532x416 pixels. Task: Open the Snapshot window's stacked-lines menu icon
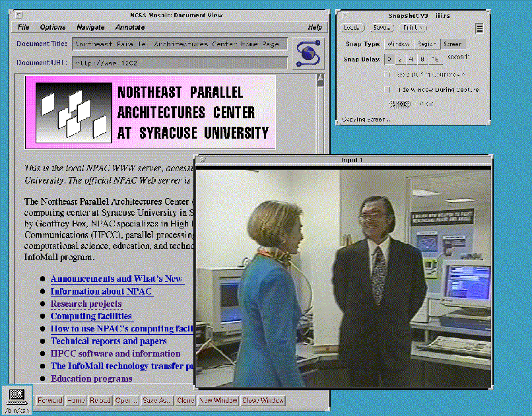(x=479, y=28)
